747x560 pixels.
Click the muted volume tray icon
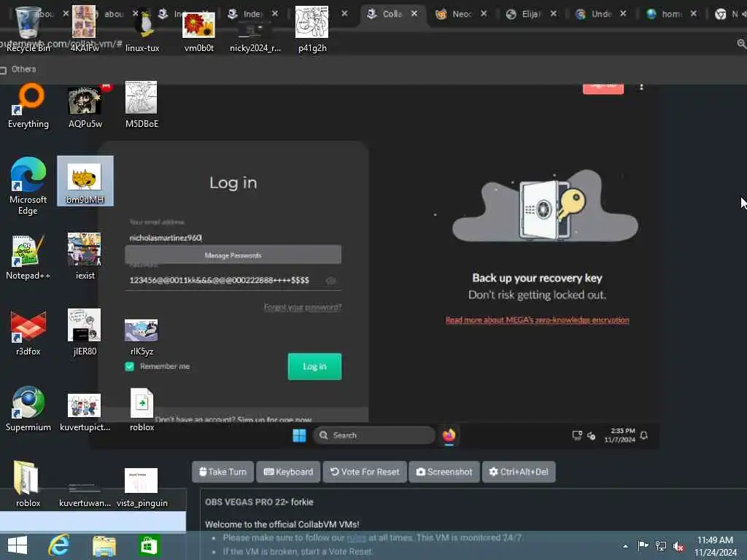(678, 546)
